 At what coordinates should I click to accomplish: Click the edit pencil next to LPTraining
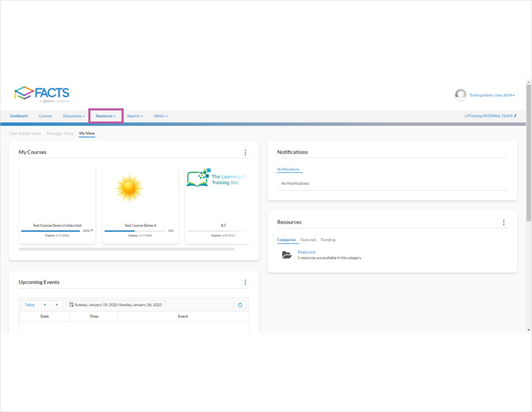pyautogui.click(x=515, y=116)
